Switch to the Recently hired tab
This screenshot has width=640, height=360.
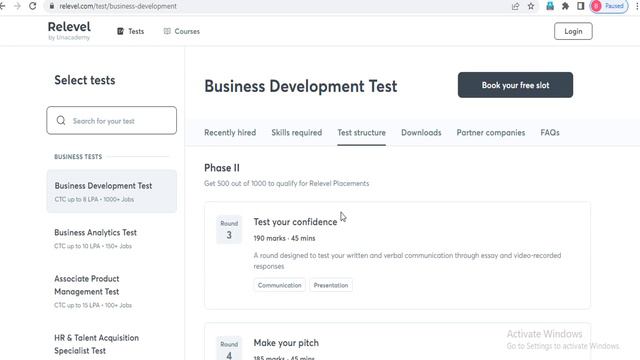(x=230, y=133)
